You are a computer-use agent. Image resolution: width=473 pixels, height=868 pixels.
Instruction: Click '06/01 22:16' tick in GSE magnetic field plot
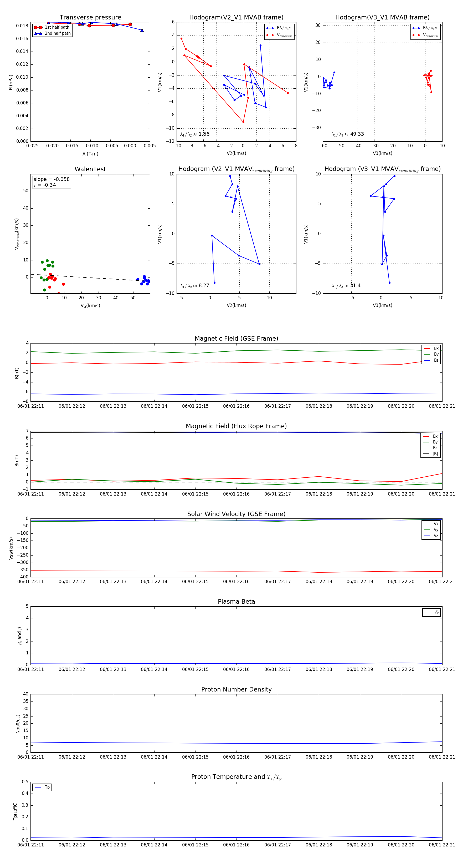click(236, 406)
